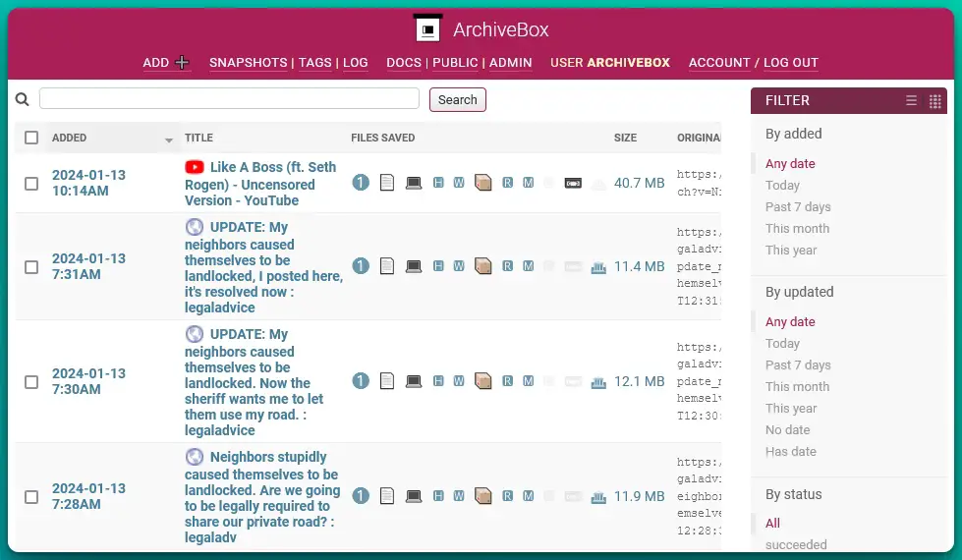This screenshot has height=560, width=962.
Task: Open cassette media icon in Like A Boss row
Action: [573, 183]
